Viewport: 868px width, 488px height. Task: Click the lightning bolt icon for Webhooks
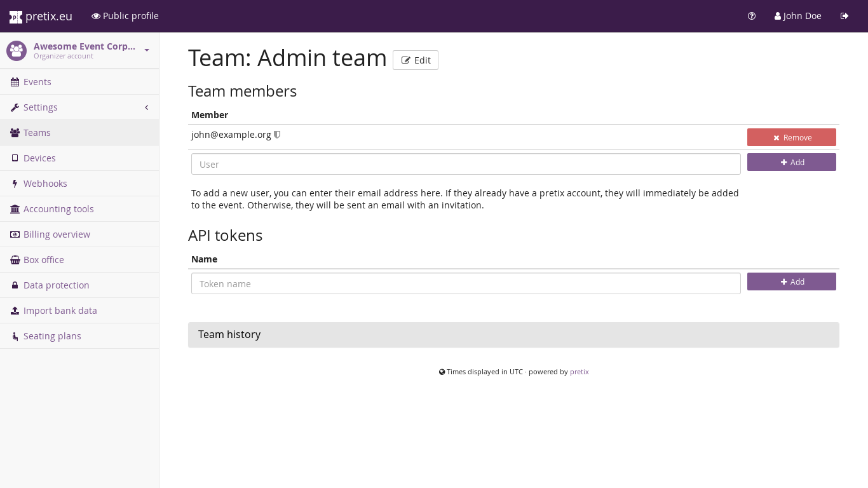tap(15, 184)
